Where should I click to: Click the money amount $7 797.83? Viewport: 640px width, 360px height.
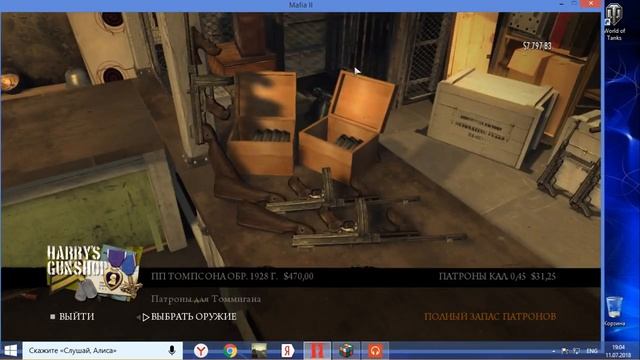click(537, 46)
